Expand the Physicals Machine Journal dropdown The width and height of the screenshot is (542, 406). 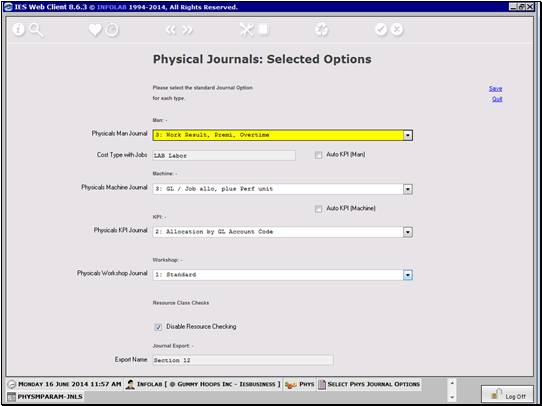[408, 189]
